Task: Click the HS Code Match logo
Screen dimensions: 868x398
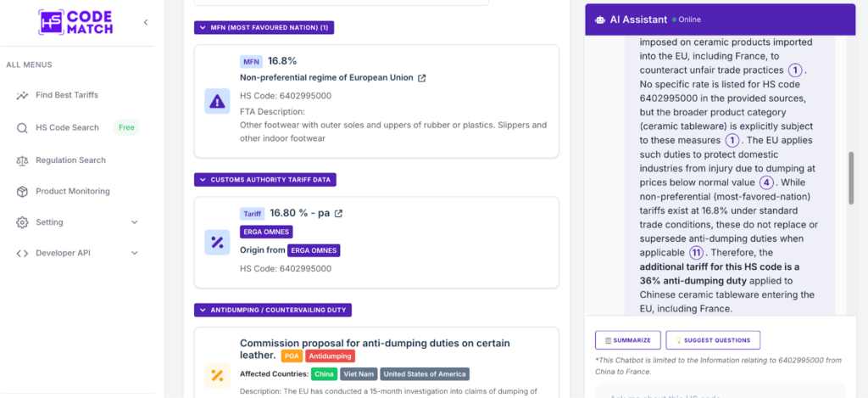Action: point(76,22)
